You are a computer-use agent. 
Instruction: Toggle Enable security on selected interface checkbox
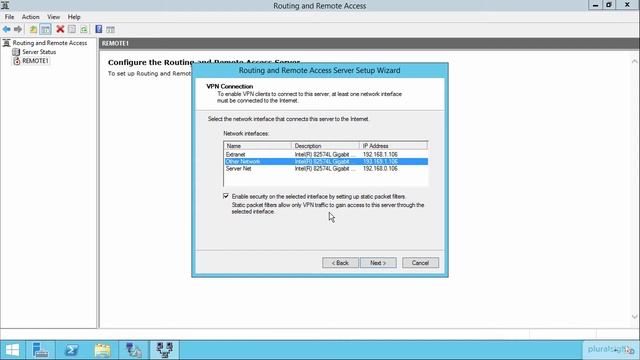(226, 196)
